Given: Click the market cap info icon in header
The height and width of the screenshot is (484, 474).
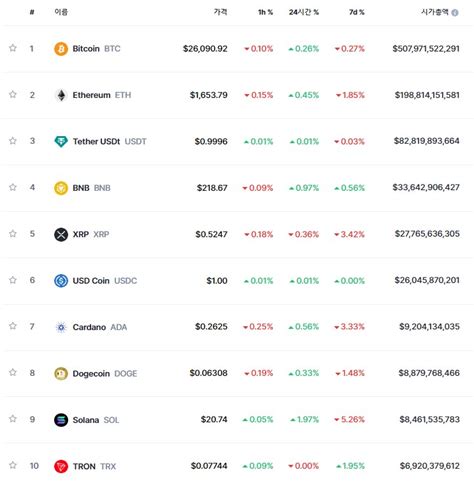Looking at the screenshot, I should point(455,12).
